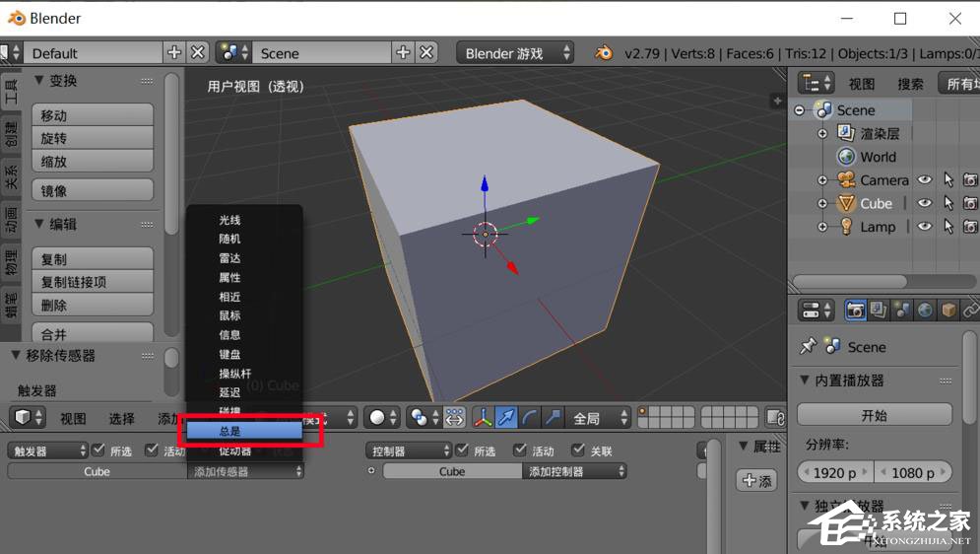Click the World globe icon in outliner
980x554 pixels.
[x=846, y=157]
